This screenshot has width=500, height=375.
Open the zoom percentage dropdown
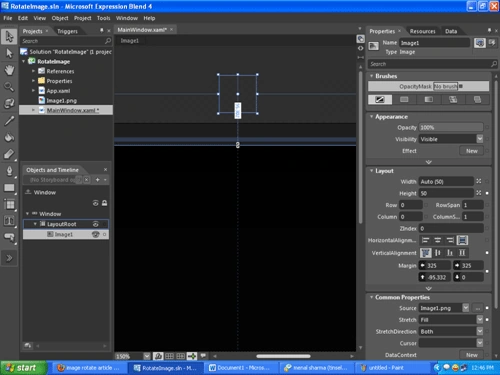click(147, 356)
